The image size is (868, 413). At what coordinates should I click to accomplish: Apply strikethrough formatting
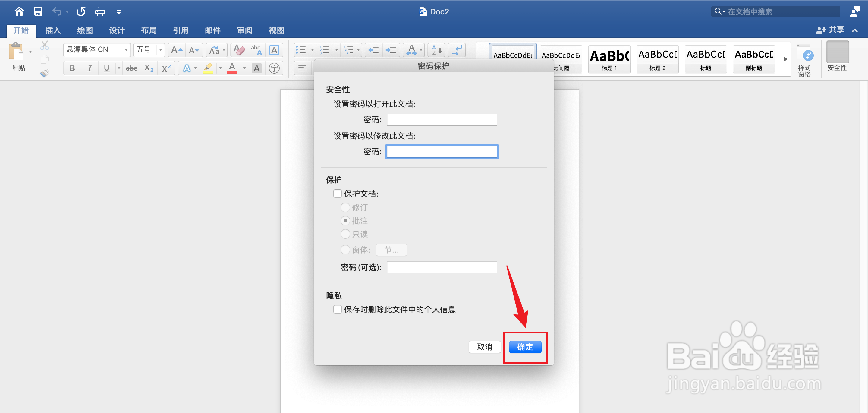click(x=131, y=68)
